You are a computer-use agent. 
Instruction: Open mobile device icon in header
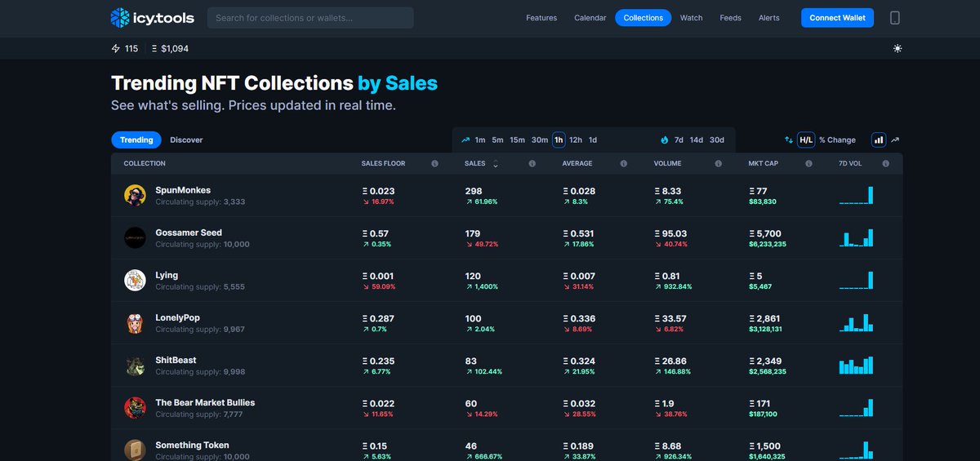(x=894, y=18)
